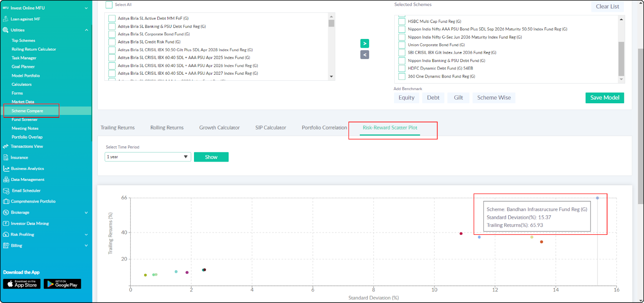This screenshot has height=303, width=644.
Task: Add the Equity benchmark
Action: point(407,98)
